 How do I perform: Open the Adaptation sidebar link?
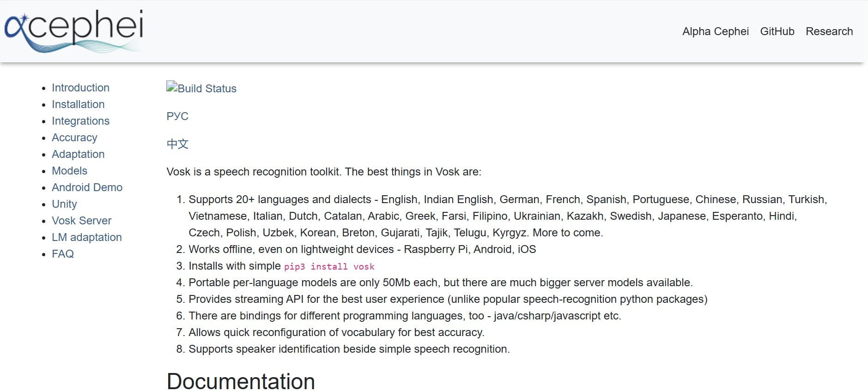[78, 154]
